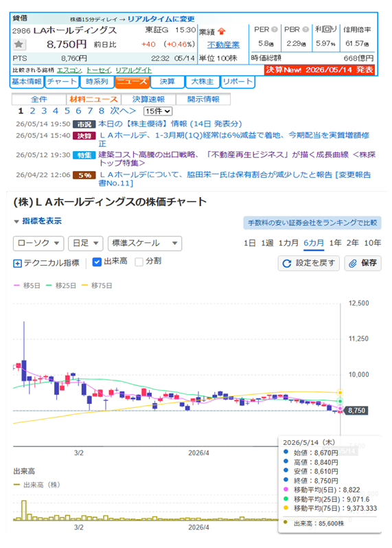Click the 特集 tag badge
392x548 pixels.
point(84,155)
